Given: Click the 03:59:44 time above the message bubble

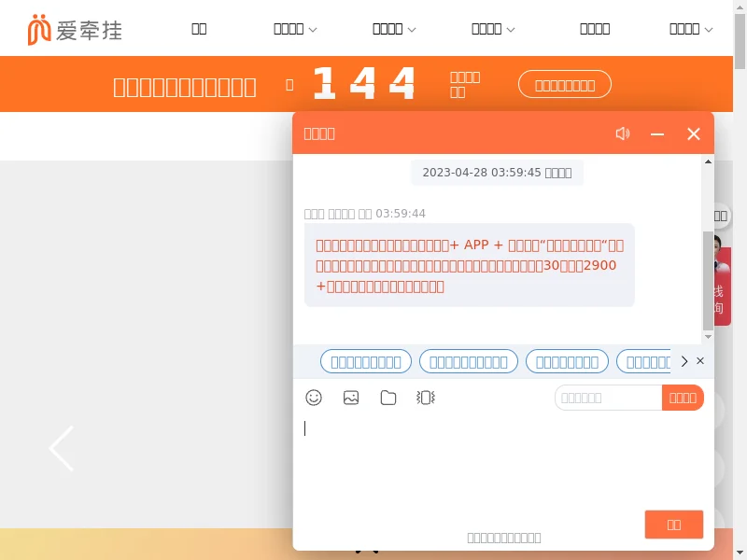Looking at the screenshot, I should point(401,214).
